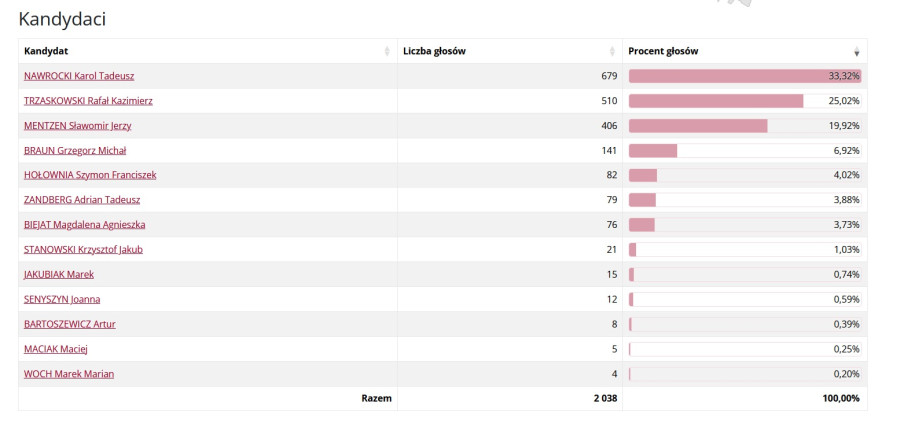900x423 pixels.
Task: Open SENYSZYN Joanna candidate link
Action: coord(62,299)
